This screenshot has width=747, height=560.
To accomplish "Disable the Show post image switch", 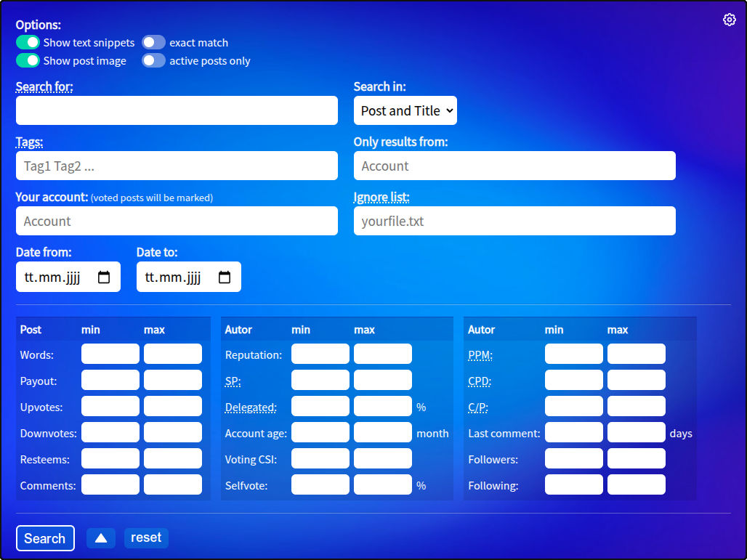I will [x=28, y=60].
